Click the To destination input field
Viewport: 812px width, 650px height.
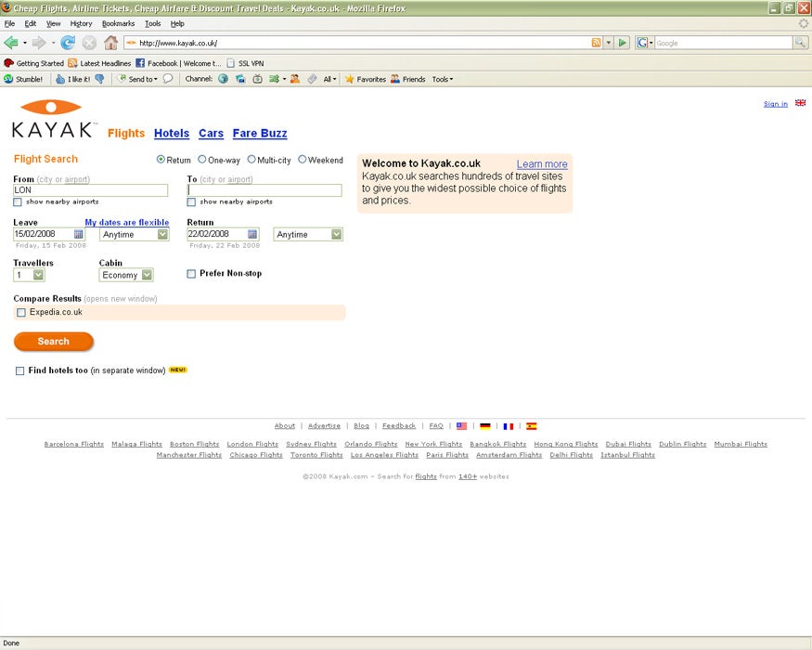tap(264, 190)
